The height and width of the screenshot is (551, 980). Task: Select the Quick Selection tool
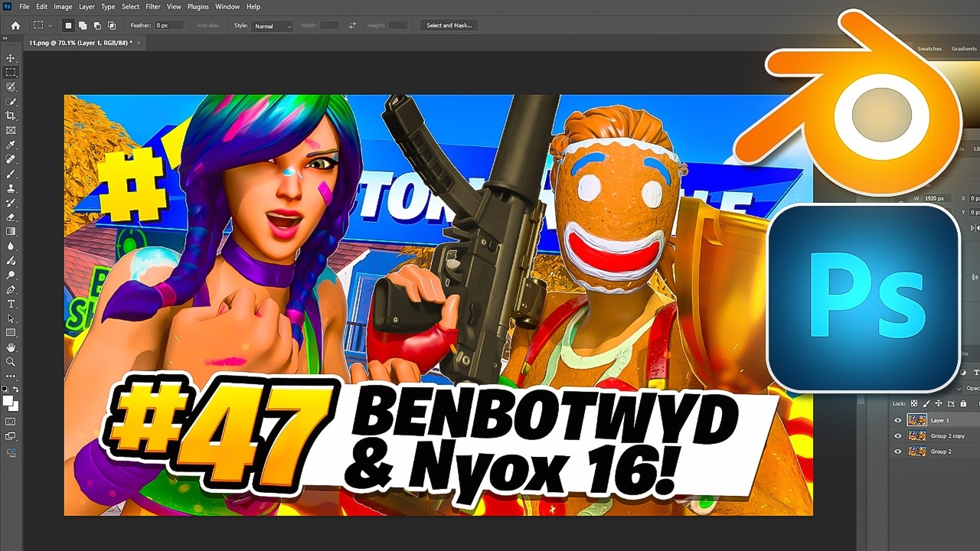pos(11,102)
